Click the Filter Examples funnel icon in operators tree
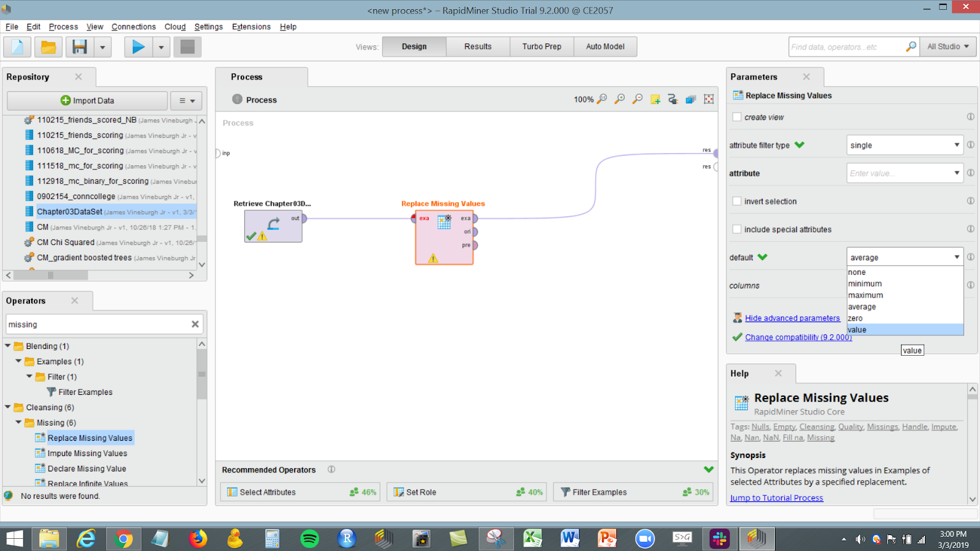 point(51,392)
